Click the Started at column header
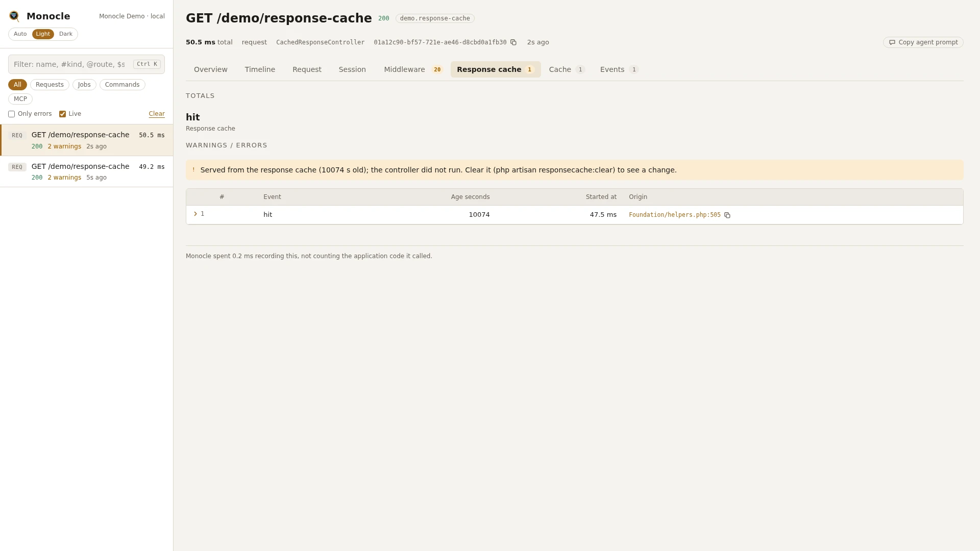This screenshot has width=980, height=551. 601,197
